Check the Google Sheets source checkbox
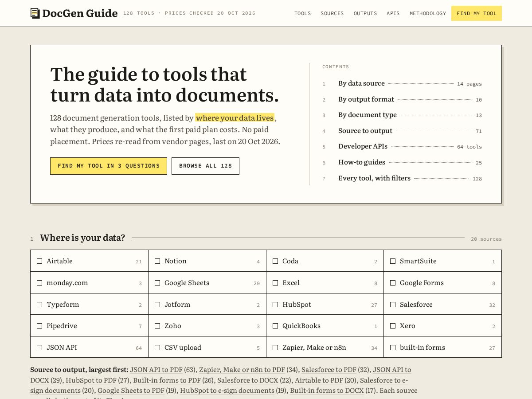Screen dimensions: 532x399 [x=157, y=283]
